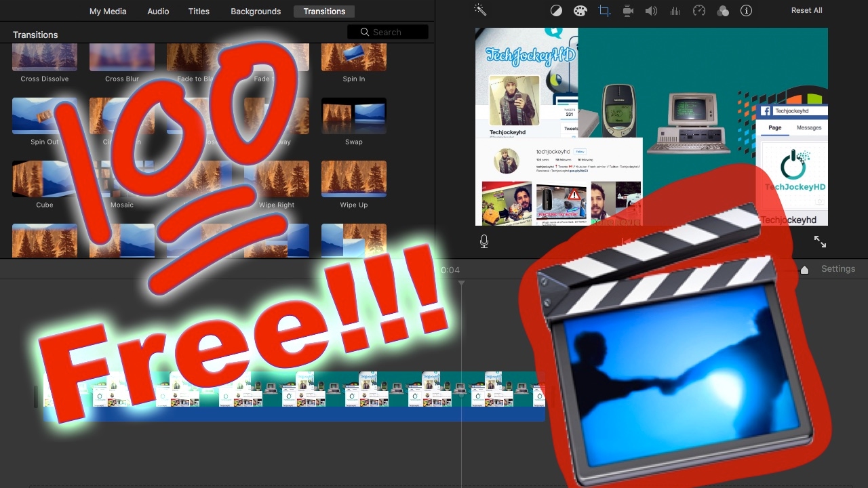
Task: Open the timeline Settings button
Action: click(838, 269)
